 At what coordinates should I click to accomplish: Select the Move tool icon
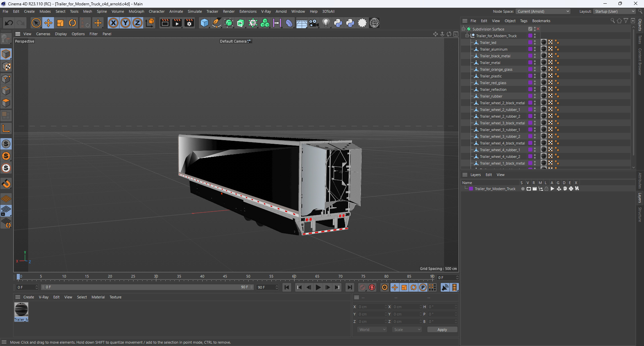pos(48,23)
